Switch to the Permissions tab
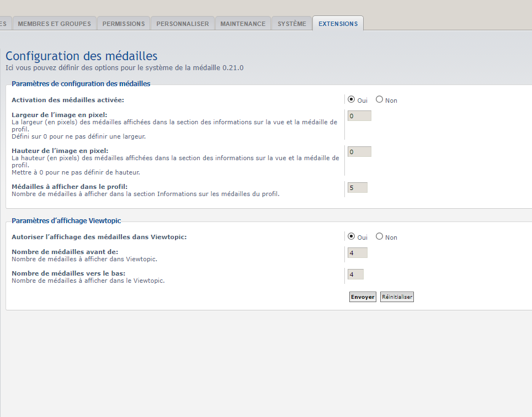 (124, 24)
